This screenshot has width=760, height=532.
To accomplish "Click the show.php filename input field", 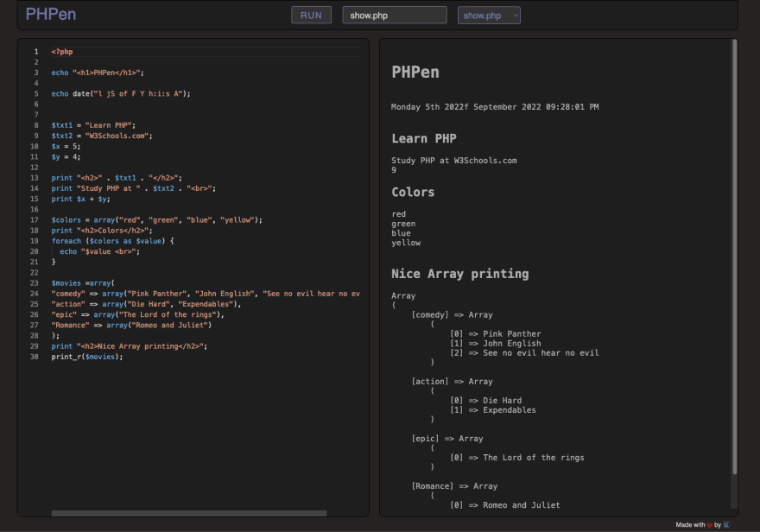I will click(395, 15).
